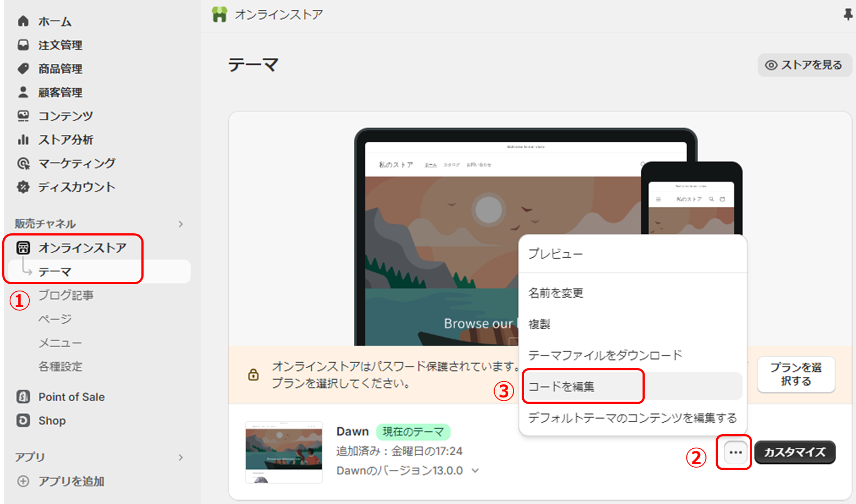Click the 現在のテーマ badge
This screenshot has width=856, height=504.
[x=413, y=431]
